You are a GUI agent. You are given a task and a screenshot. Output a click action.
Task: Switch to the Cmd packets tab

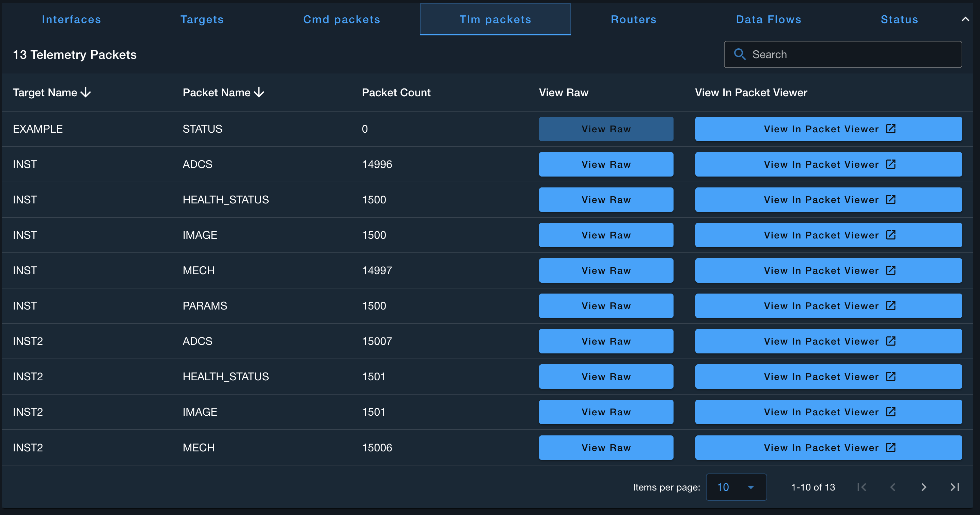[341, 19]
